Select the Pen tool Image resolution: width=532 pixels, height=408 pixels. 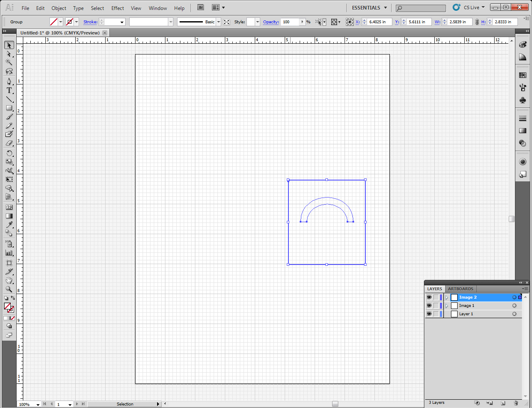click(9, 82)
